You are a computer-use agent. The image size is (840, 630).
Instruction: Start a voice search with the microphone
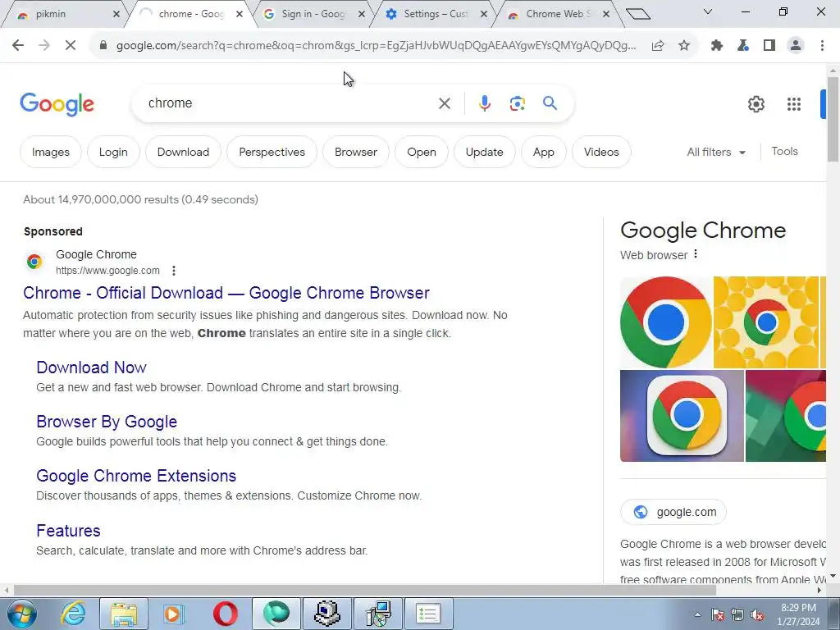484,103
